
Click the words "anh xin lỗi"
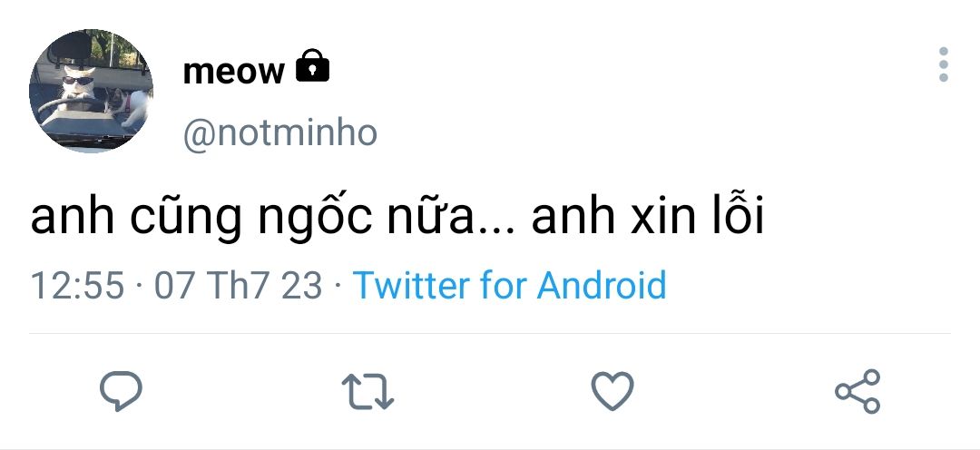pos(647,220)
